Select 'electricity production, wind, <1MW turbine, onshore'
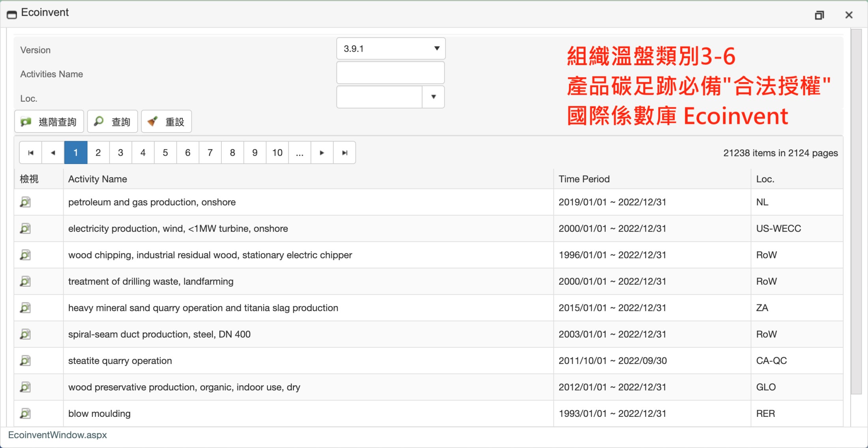 pos(178,228)
